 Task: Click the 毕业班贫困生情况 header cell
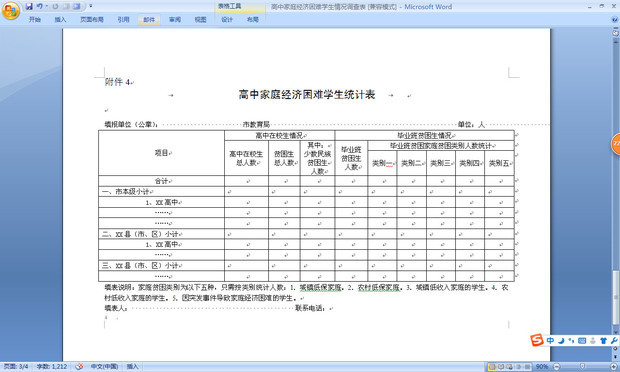(x=424, y=136)
